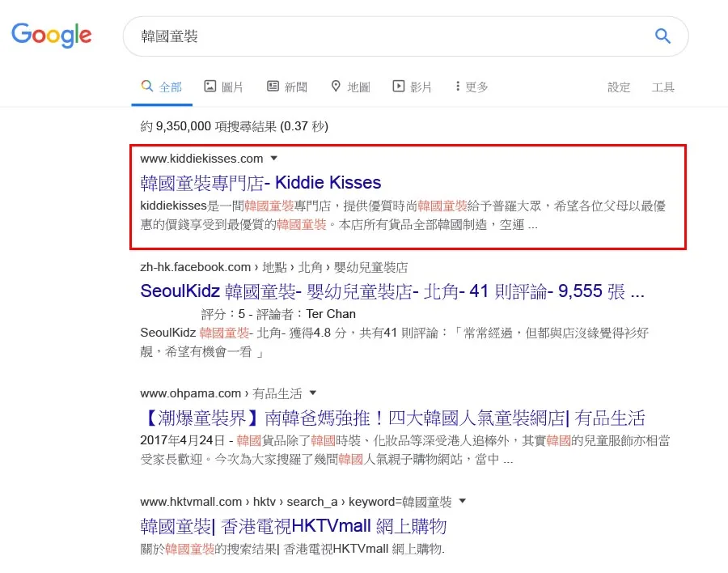The image size is (728, 573).
Task: Click the Google logo
Action: point(52,36)
